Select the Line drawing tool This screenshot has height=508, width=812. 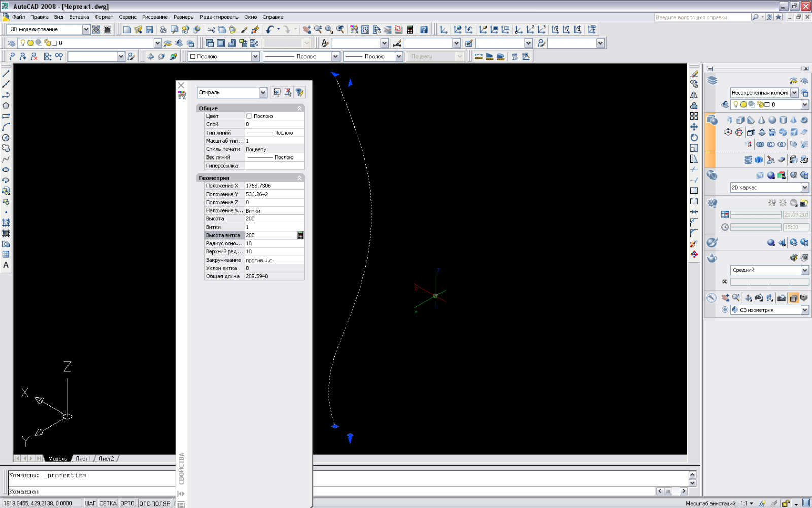(6, 74)
